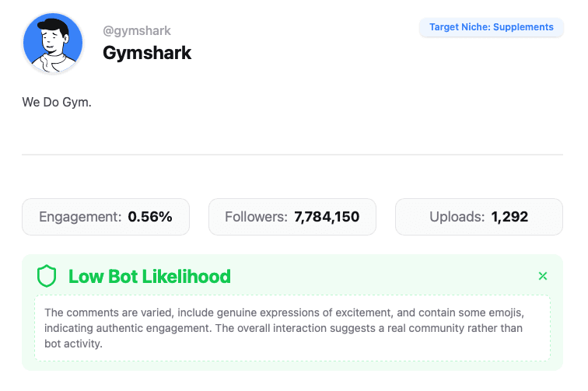Click the Uploads 1,292 stat card
This screenshot has width=588, height=391.
479,217
